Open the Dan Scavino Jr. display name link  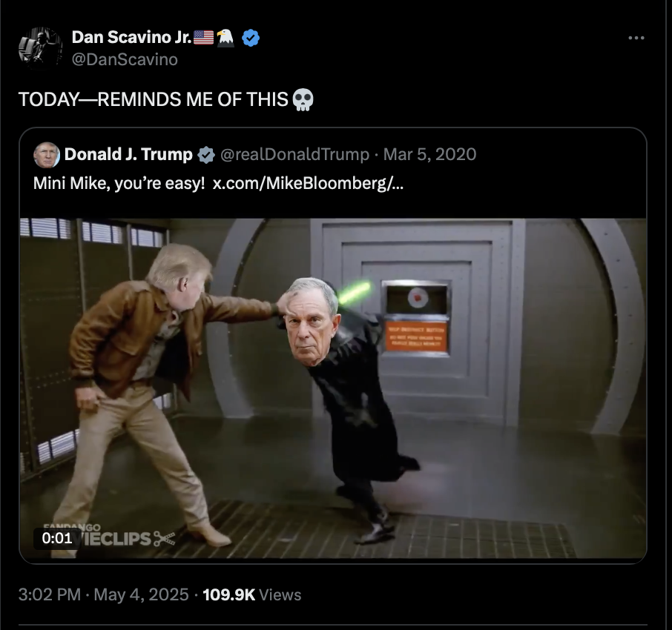click(x=131, y=37)
